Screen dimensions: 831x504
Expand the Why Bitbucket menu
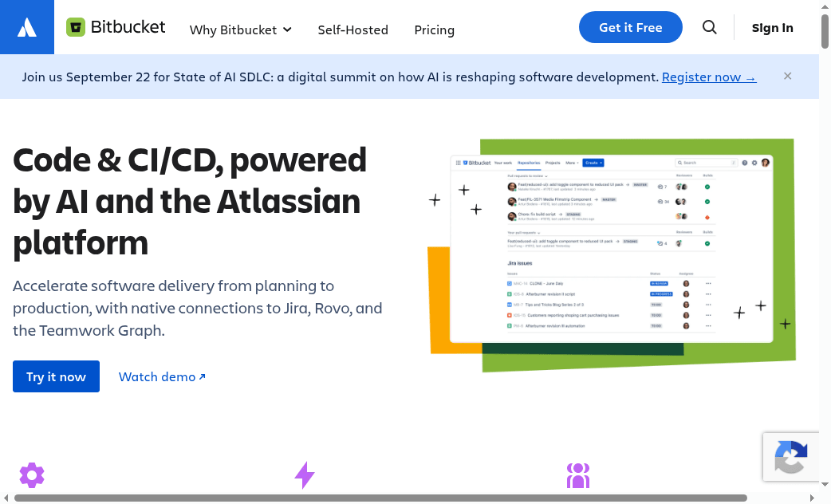[241, 30]
